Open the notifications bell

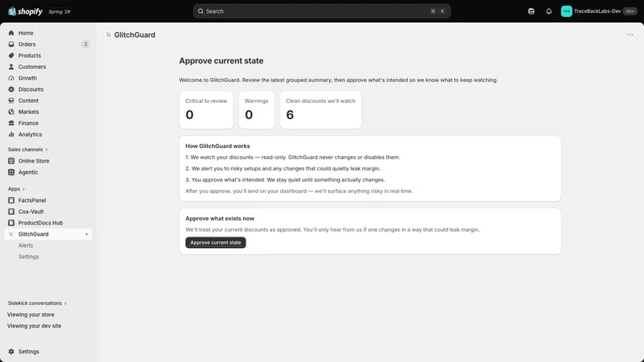click(549, 11)
